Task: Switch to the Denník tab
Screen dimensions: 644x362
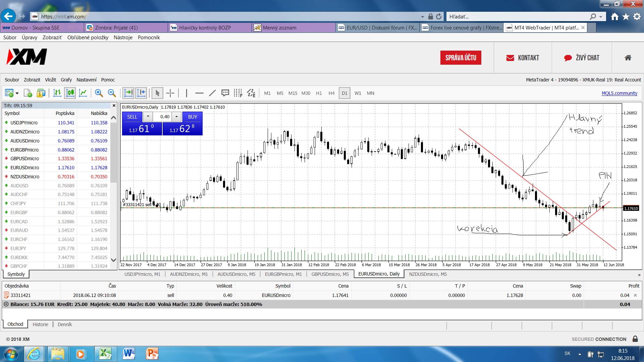Action: (x=65, y=324)
